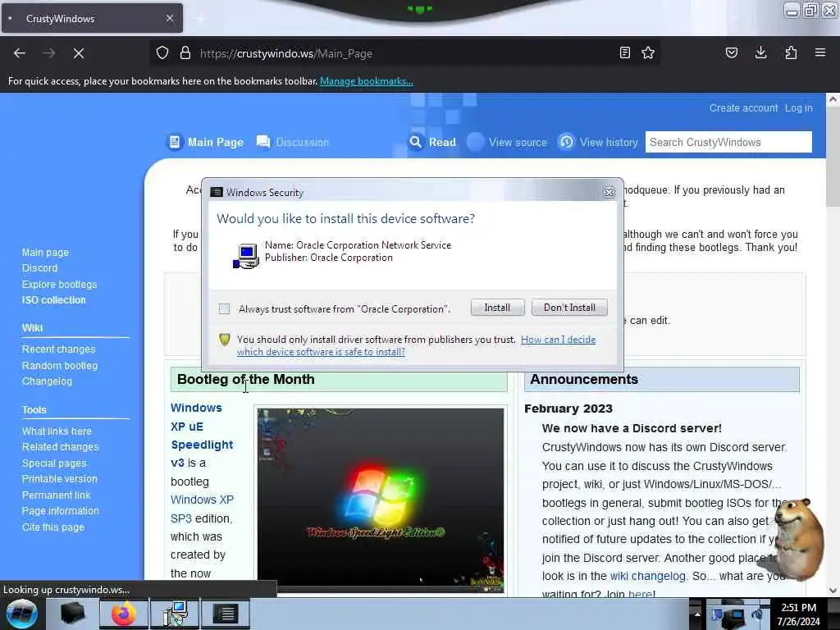
Task: Open Random bootleg sidebar link
Action: click(x=59, y=365)
